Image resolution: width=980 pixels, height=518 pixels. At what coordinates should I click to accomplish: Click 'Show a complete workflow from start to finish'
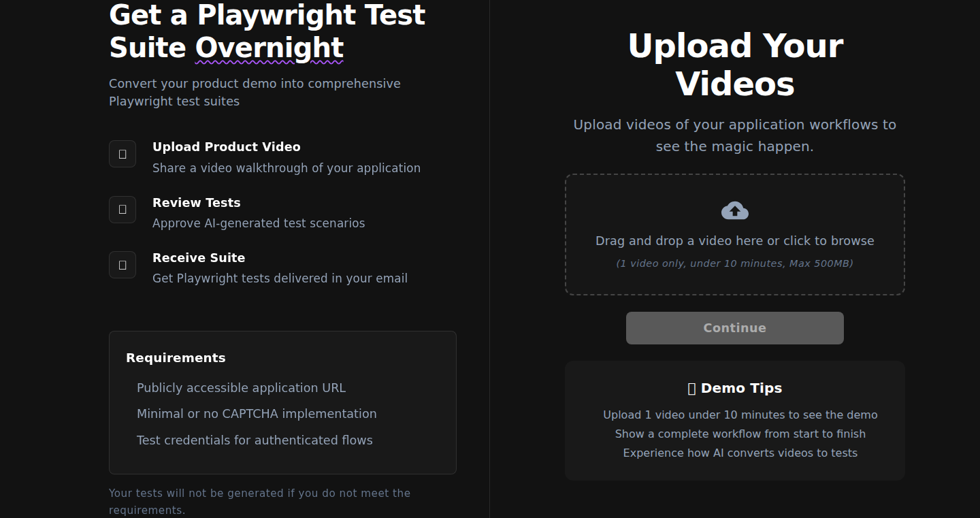pos(740,434)
